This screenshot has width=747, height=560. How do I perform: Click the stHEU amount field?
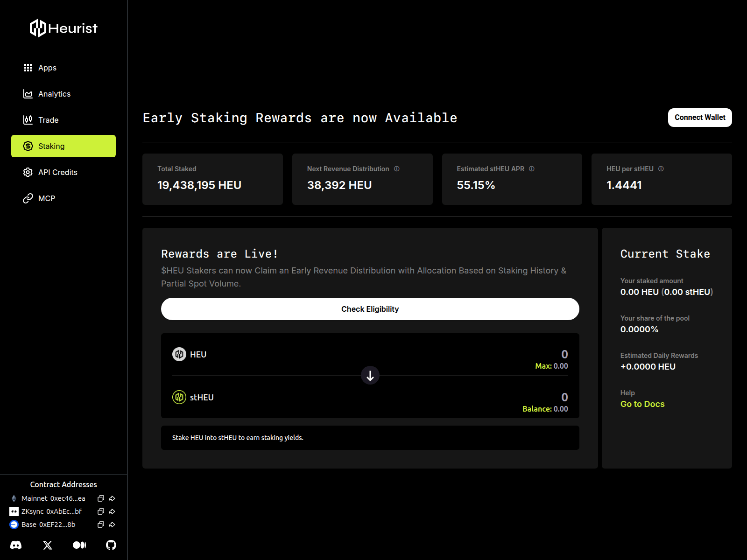[564, 397]
